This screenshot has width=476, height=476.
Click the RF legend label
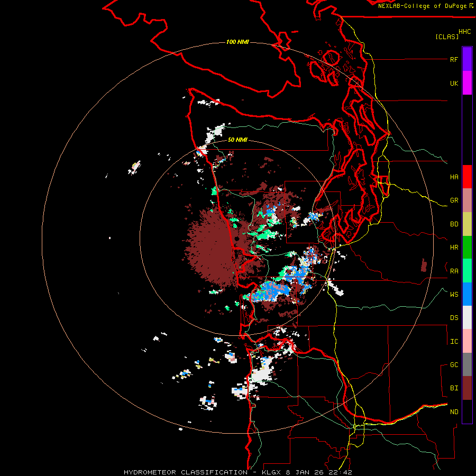[x=454, y=59]
